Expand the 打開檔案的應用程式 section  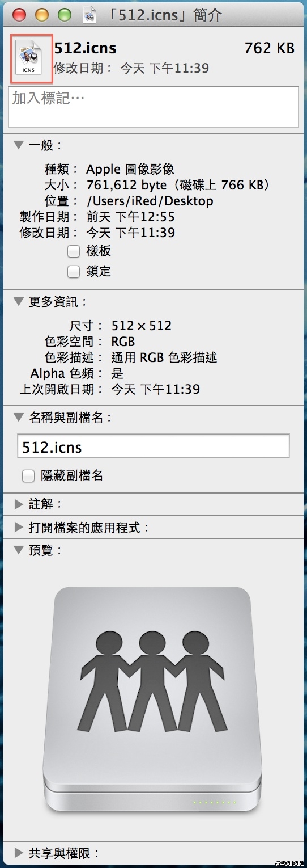19,528
